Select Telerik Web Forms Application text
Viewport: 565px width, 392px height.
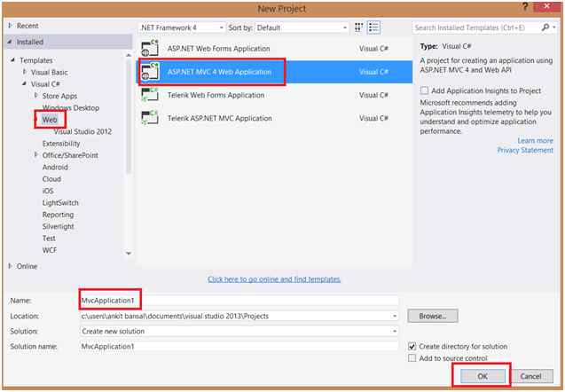[216, 95]
